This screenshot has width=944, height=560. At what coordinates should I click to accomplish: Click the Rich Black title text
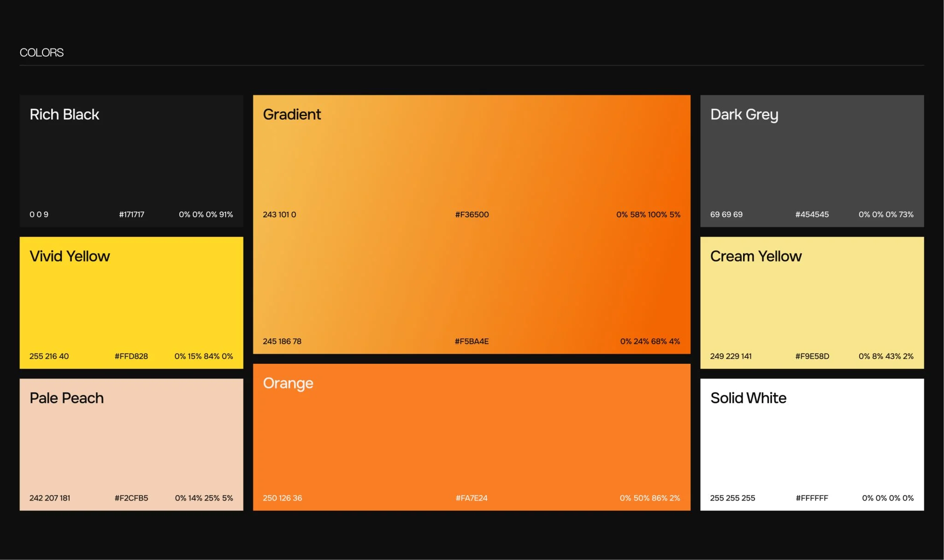[x=64, y=114]
